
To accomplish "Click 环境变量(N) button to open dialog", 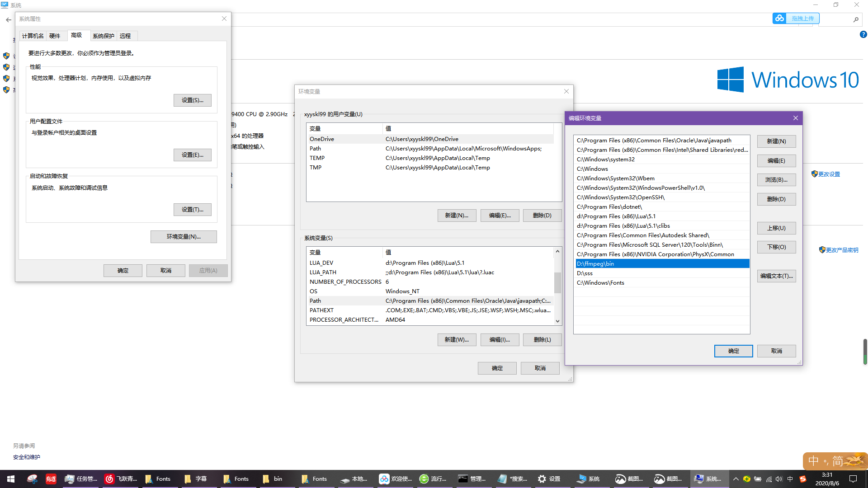I will (184, 236).
